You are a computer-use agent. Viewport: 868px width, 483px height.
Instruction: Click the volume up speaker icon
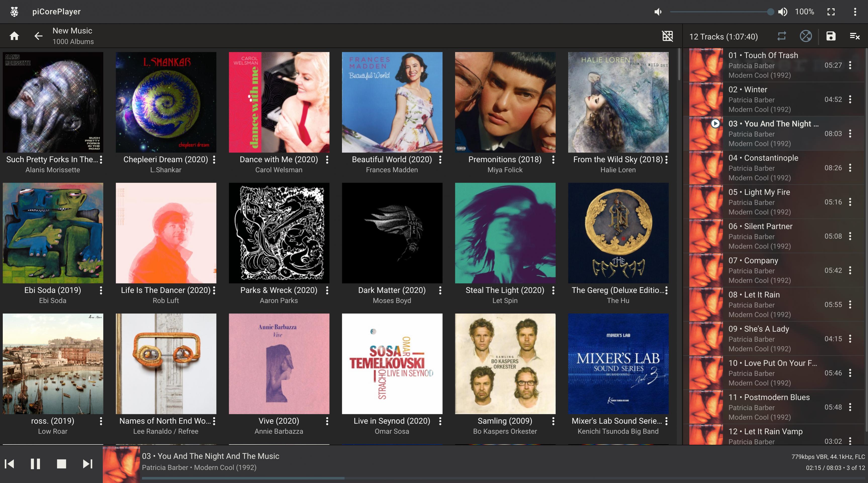[x=783, y=12]
